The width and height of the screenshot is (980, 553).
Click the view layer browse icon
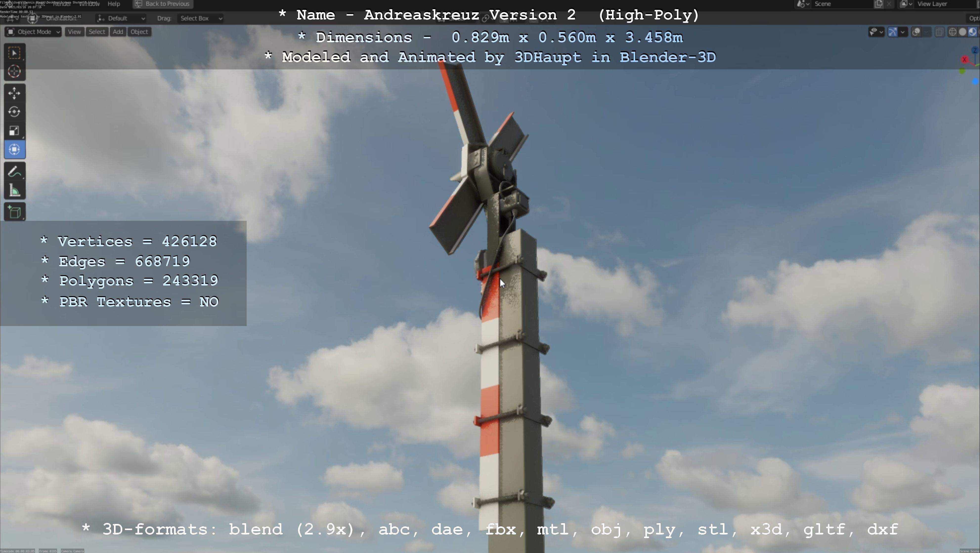(906, 4)
